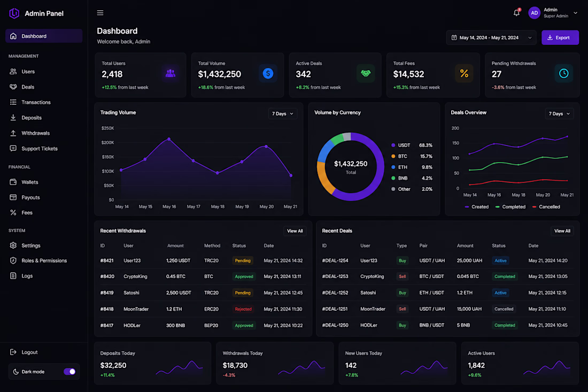Click the AD avatar circle
The image size is (588, 392).
click(534, 13)
